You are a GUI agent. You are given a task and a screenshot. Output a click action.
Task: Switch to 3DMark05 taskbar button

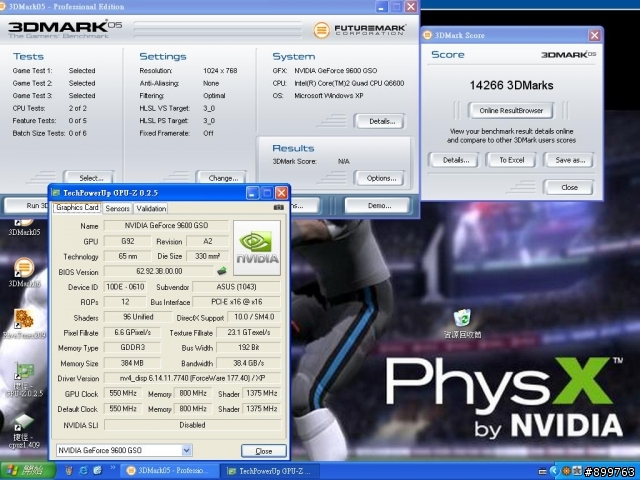(x=169, y=471)
